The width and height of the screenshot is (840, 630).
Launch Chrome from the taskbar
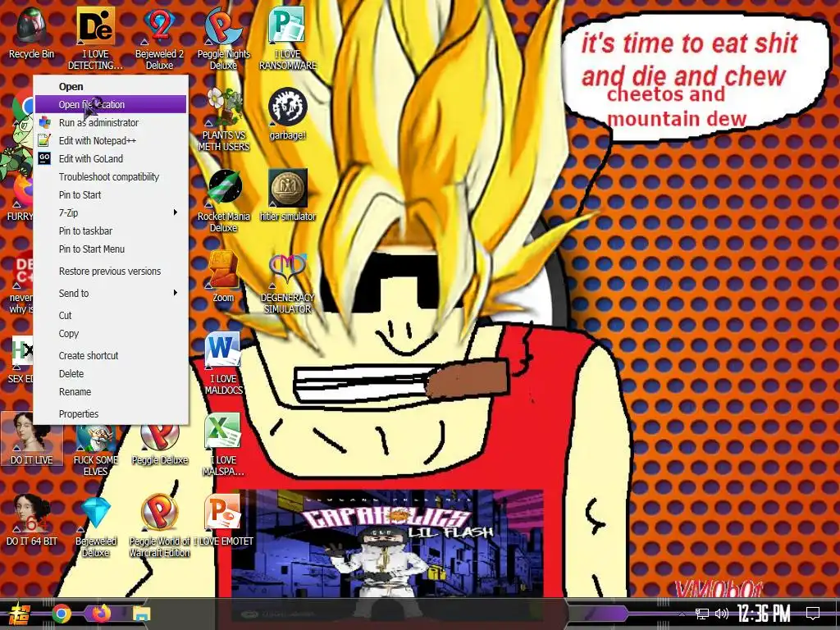point(62,614)
